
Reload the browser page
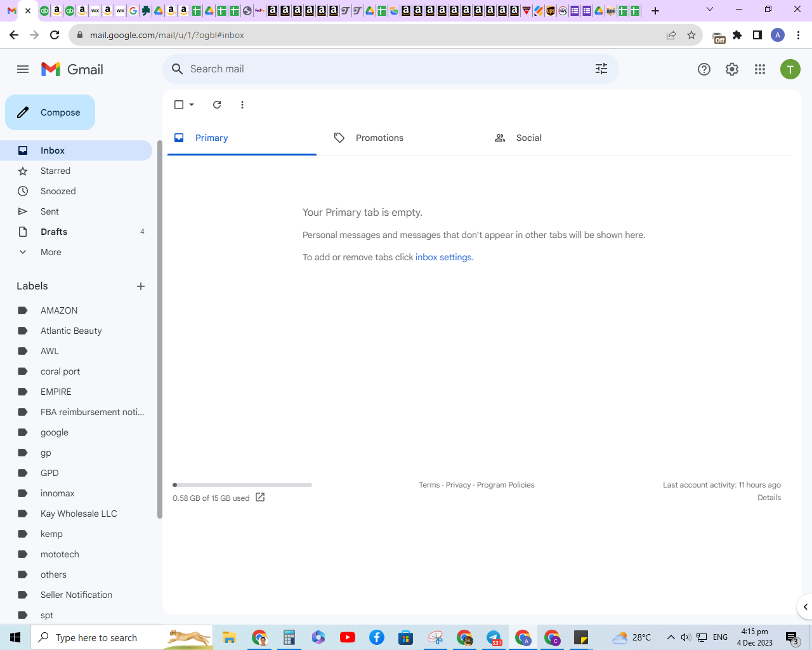click(x=55, y=35)
